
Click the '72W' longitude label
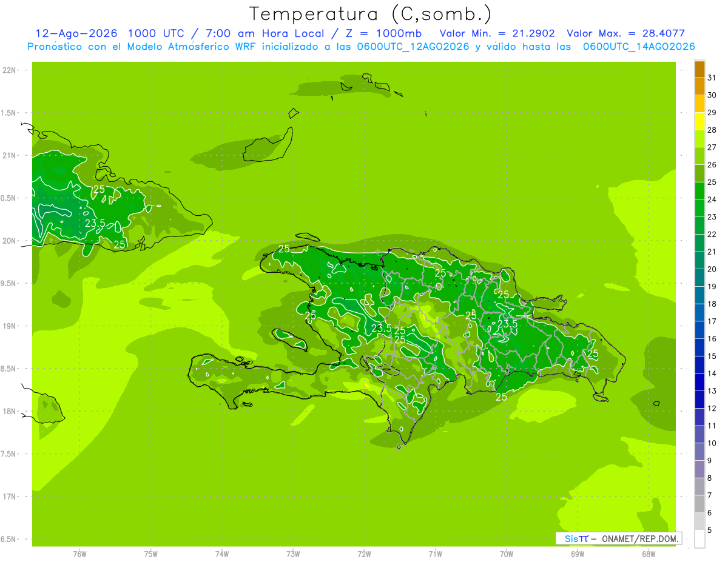[x=364, y=554]
